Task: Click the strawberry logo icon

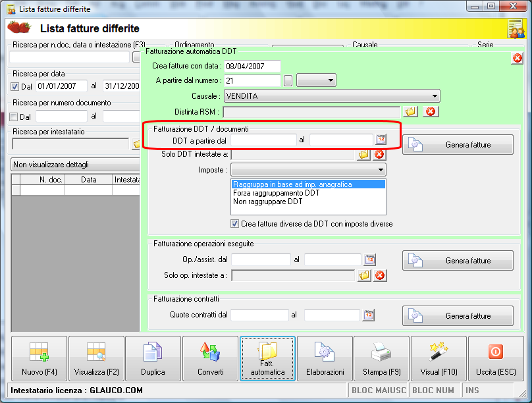Action: click(x=19, y=28)
